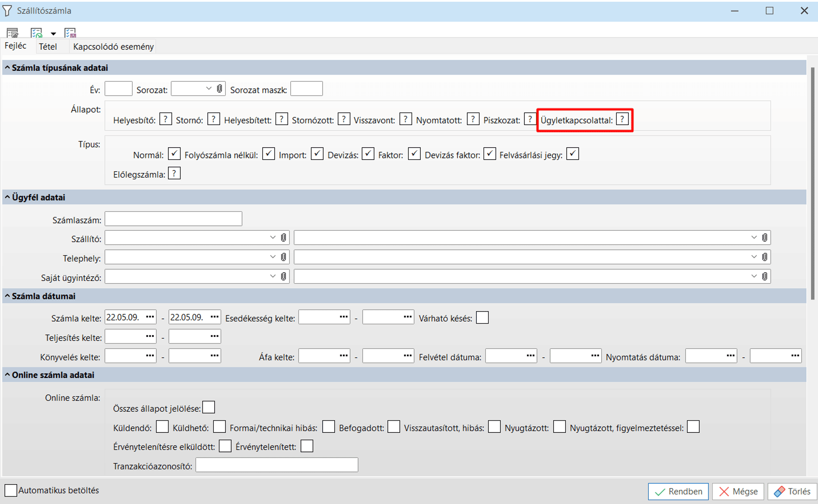This screenshot has height=504, width=818.
Task: Toggle the Előlegszámla checkbox
Action: pos(174,173)
